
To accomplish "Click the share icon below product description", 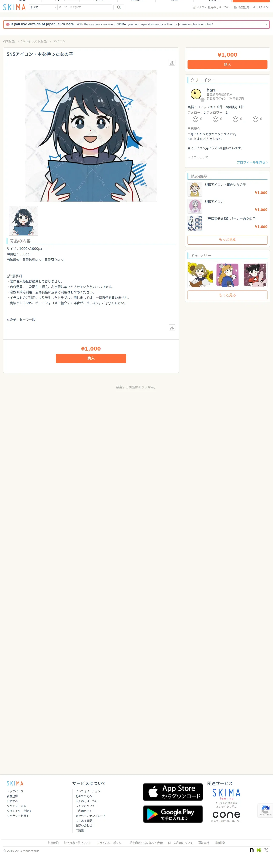I will coord(172,328).
